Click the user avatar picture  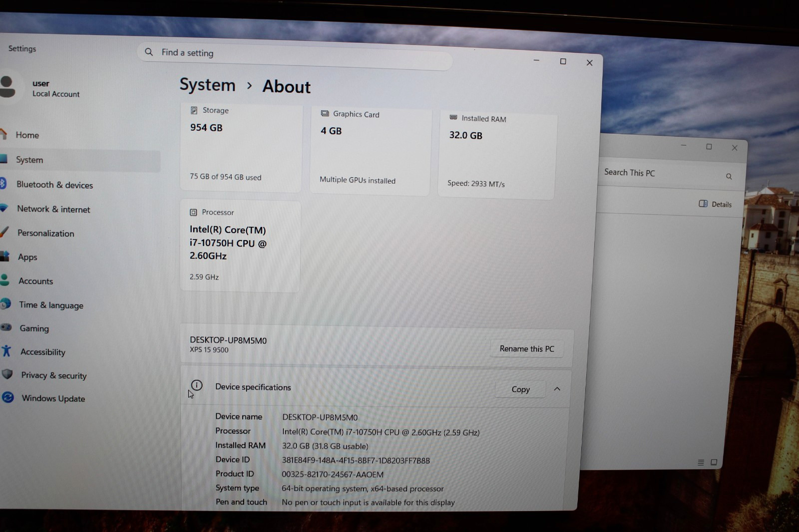(8, 87)
